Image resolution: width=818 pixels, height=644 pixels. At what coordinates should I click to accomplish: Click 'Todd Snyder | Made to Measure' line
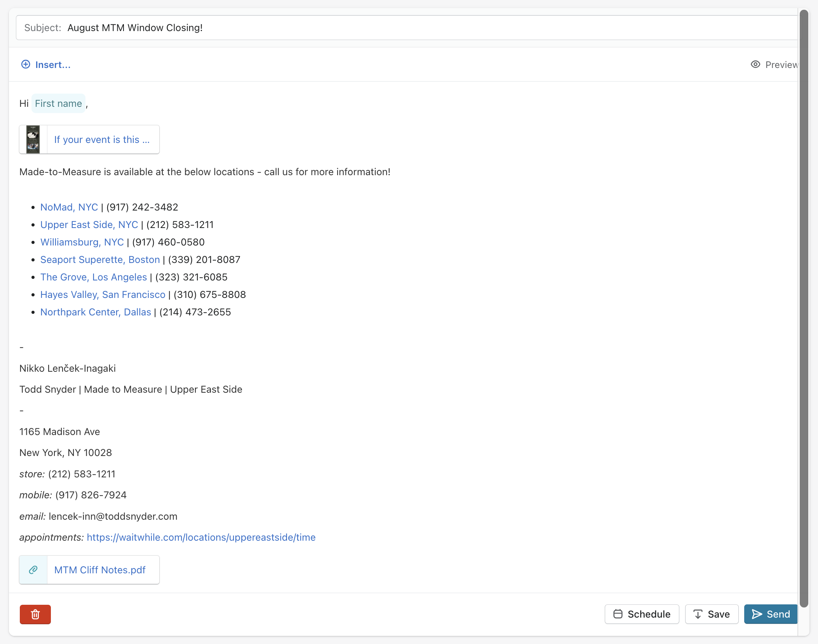(131, 389)
